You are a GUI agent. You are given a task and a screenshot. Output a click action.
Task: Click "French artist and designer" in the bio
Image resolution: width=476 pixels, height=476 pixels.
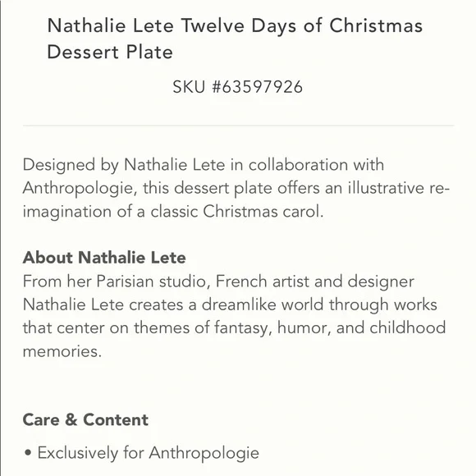point(315,281)
